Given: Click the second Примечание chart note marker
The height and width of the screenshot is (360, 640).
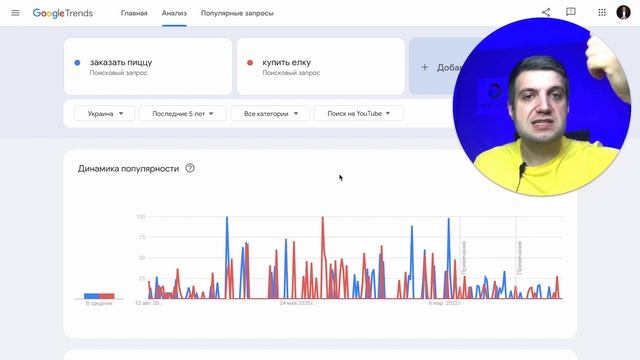Looking at the screenshot, I should [520, 257].
